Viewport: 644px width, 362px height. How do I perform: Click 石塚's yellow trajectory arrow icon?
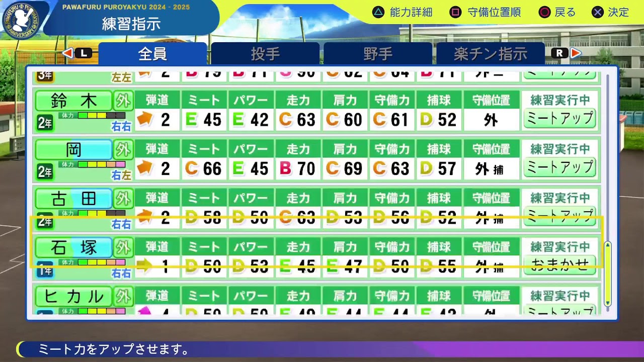click(145, 265)
